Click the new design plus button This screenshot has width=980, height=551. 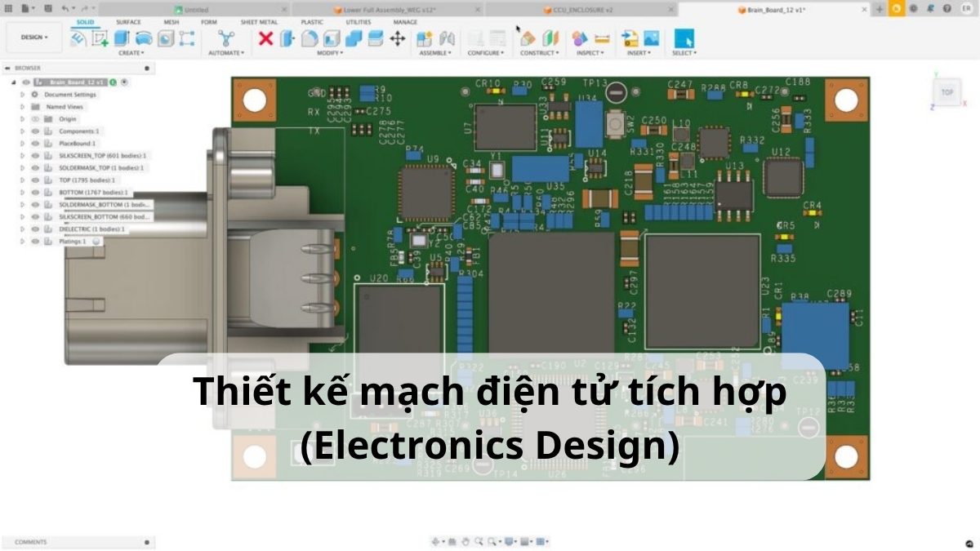coord(879,9)
